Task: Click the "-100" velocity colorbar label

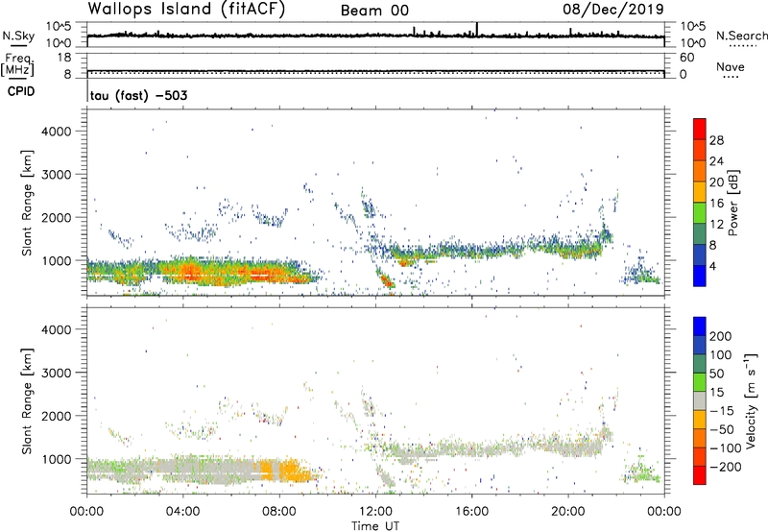Action: (725, 448)
